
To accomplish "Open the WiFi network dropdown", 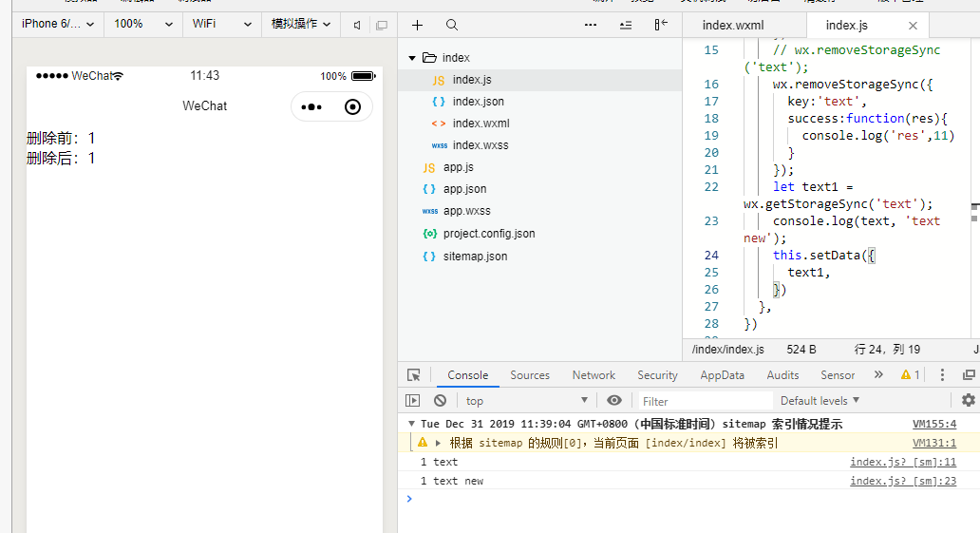I will coord(222,24).
